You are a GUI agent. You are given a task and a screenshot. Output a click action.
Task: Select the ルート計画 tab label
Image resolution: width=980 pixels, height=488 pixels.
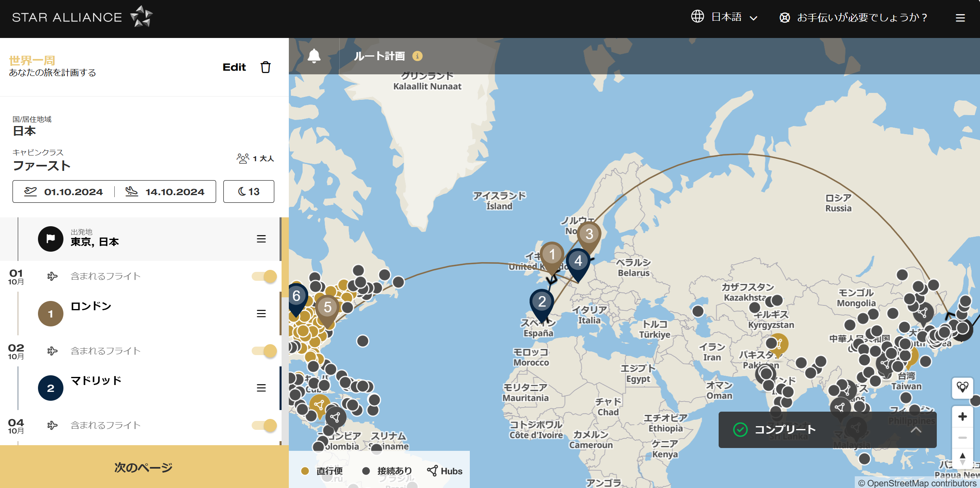click(379, 56)
